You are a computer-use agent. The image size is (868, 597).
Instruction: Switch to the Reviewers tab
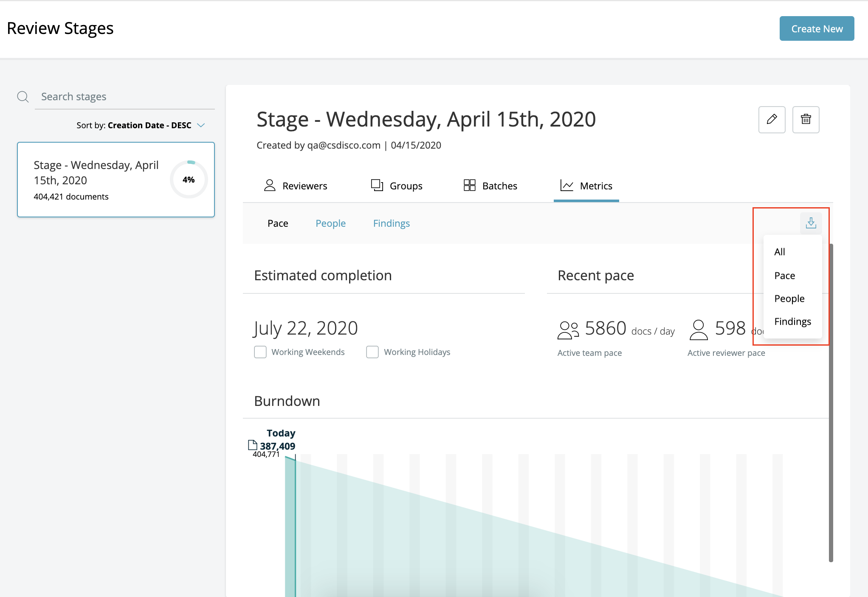tap(296, 186)
